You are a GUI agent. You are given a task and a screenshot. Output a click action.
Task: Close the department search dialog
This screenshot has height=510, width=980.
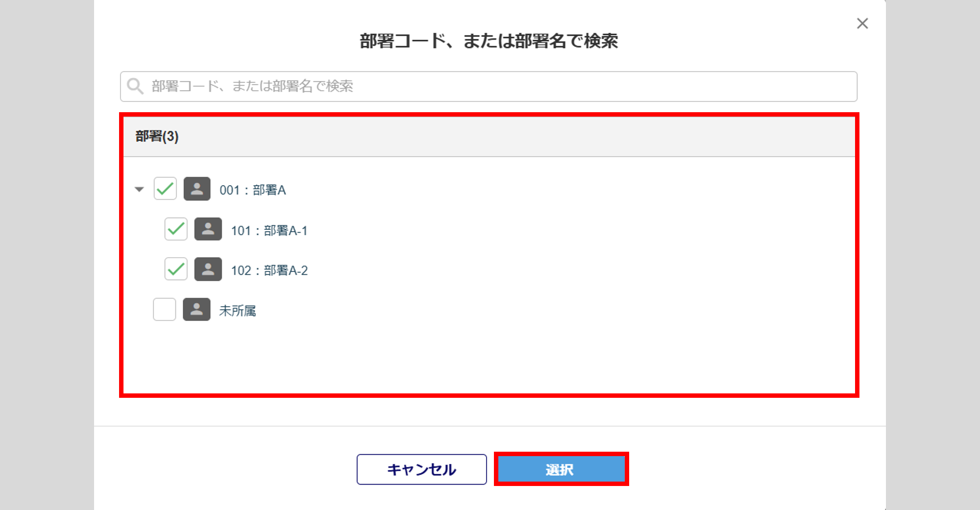tap(862, 24)
